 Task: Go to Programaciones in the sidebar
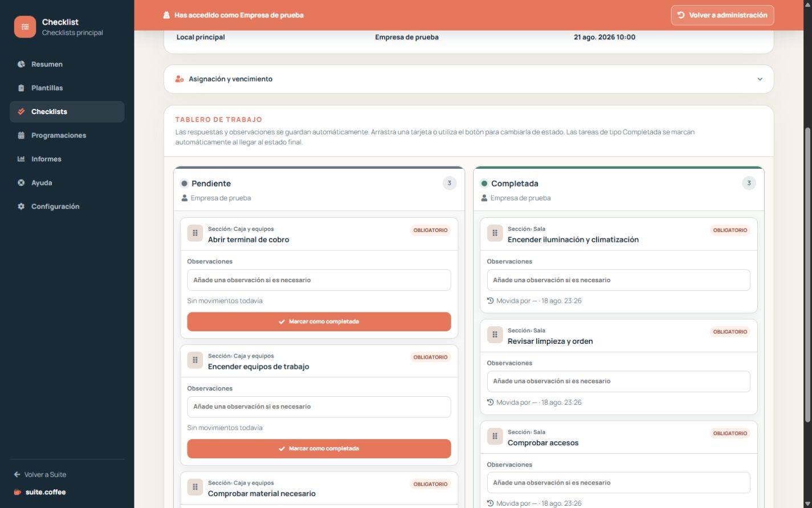[x=67, y=136]
